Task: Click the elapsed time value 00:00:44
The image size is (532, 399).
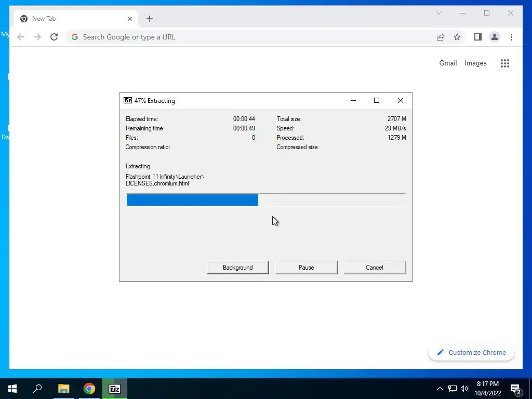Action: click(244, 119)
